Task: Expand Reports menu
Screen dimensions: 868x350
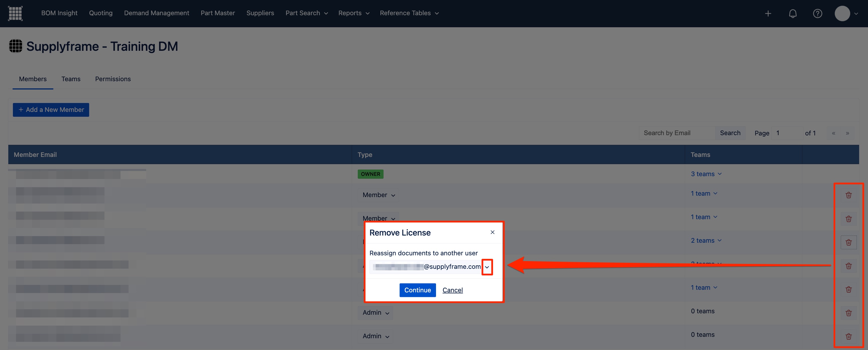Action: (x=354, y=13)
